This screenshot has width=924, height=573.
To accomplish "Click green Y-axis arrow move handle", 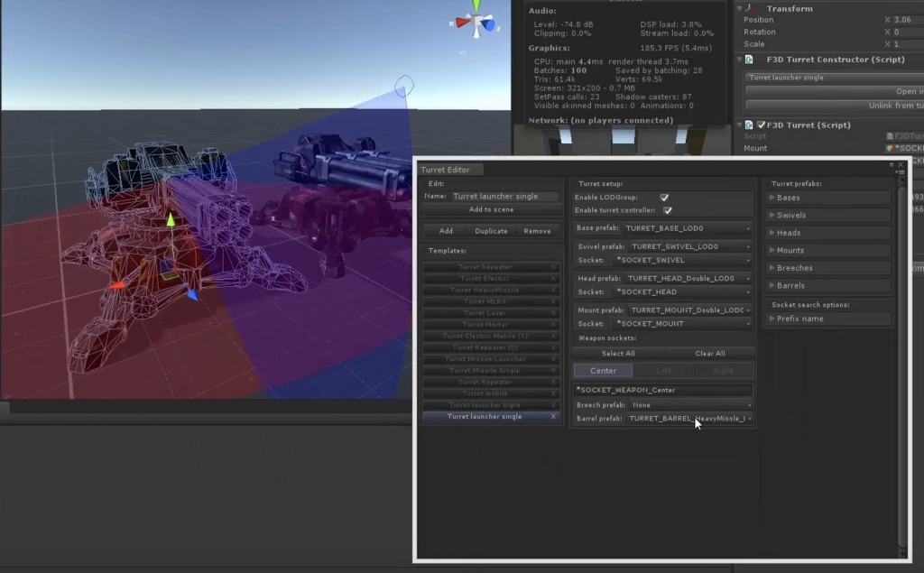I will pos(171,220).
